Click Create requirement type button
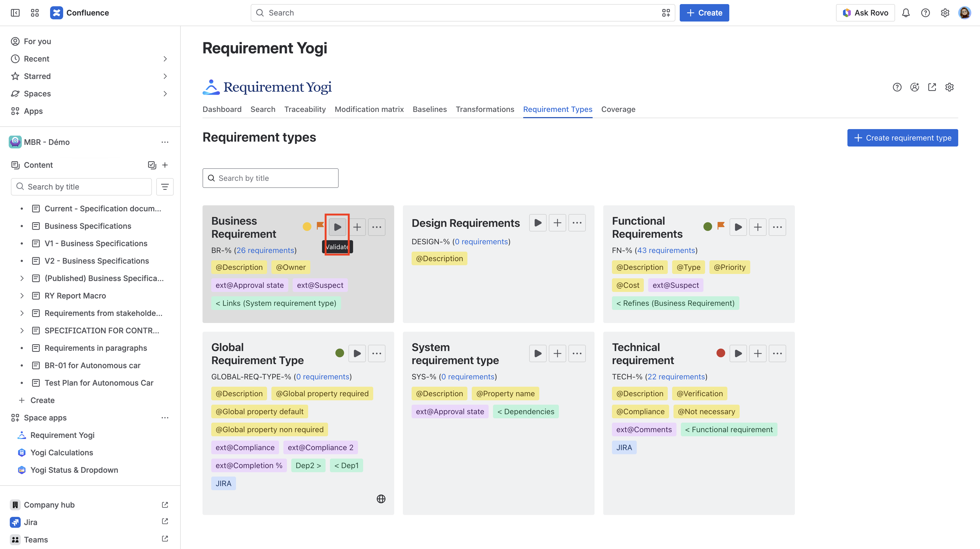The width and height of the screenshot is (980, 549). 902,138
